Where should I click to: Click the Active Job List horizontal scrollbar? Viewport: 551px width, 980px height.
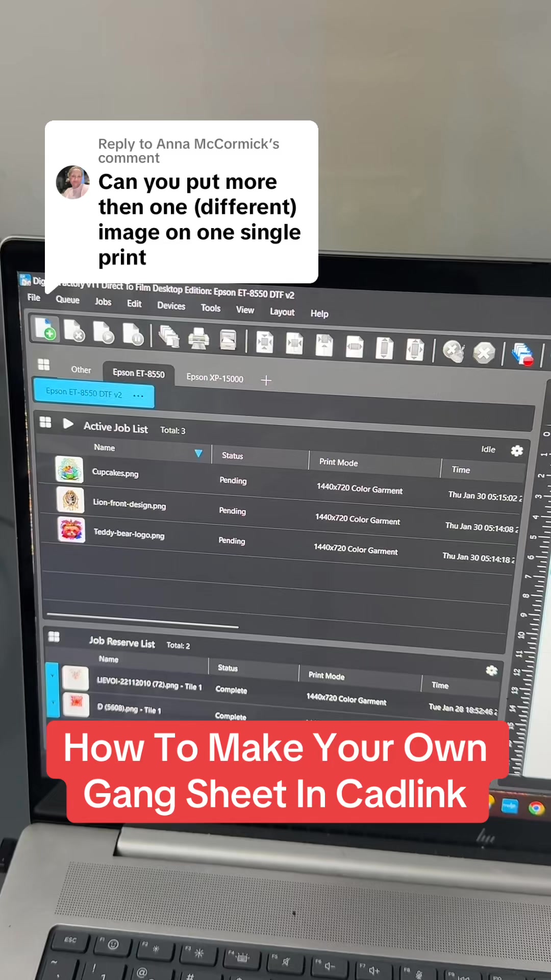(142, 620)
